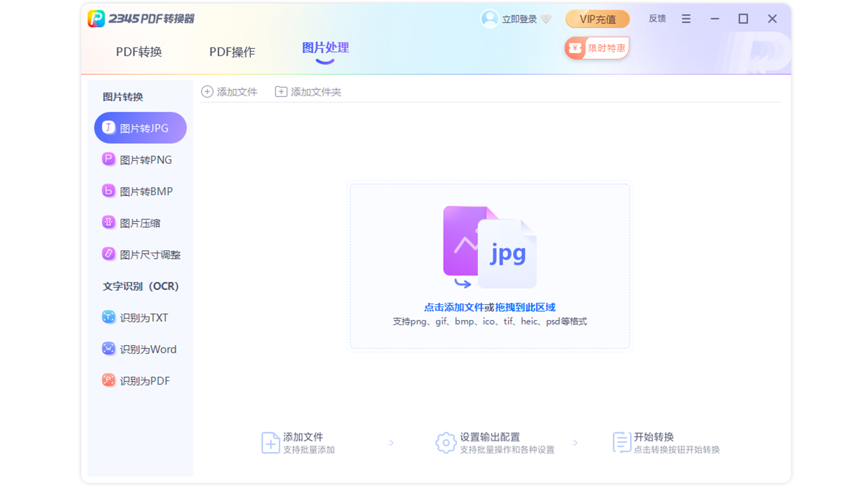This screenshot has height=488, width=868.
Task: Open the 图片转PNG conversion tool
Action: pyautogui.click(x=140, y=159)
